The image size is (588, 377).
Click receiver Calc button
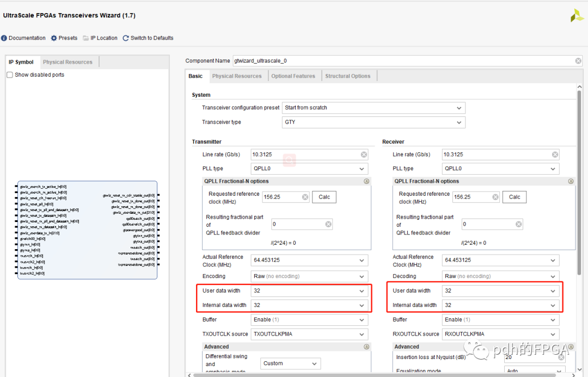pos(514,197)
